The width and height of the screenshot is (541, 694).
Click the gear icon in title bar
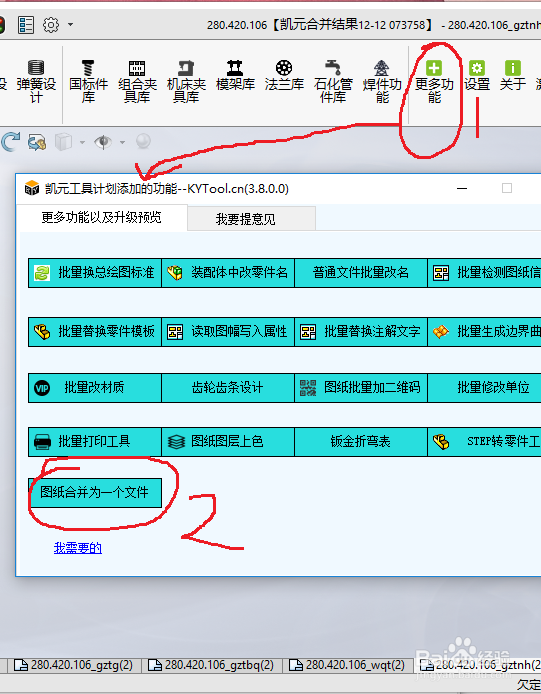coord(51,25)
